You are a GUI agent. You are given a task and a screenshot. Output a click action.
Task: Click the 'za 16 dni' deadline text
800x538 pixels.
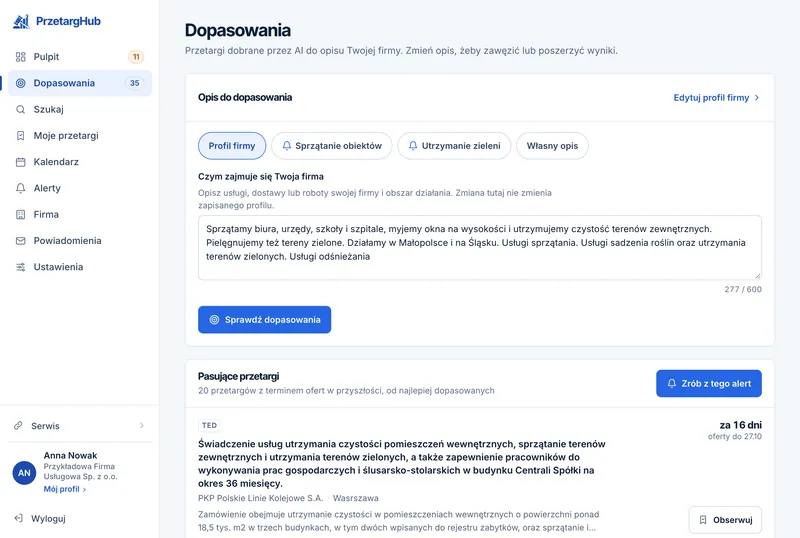coord(740,425)
